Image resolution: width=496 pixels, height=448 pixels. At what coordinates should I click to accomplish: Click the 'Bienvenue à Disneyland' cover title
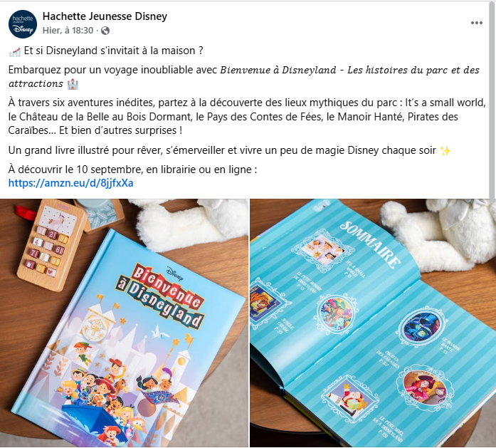click(x=162, y=296)
